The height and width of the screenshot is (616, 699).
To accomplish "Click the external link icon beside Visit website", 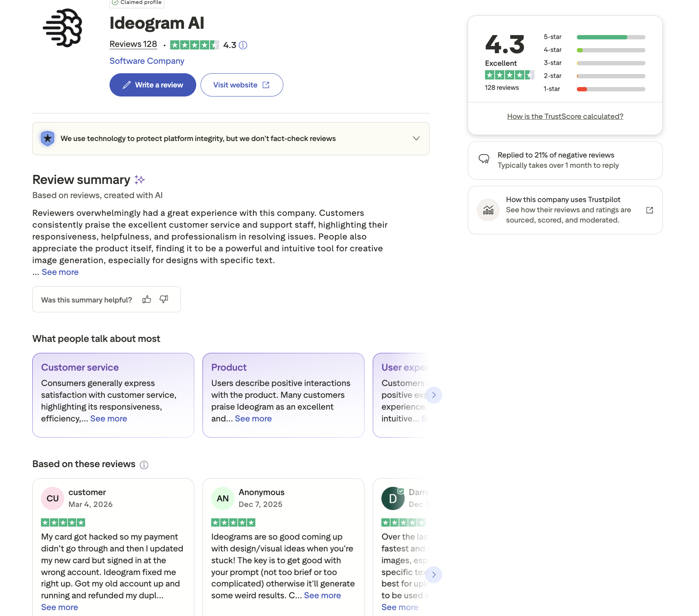I will coord(266,84).
